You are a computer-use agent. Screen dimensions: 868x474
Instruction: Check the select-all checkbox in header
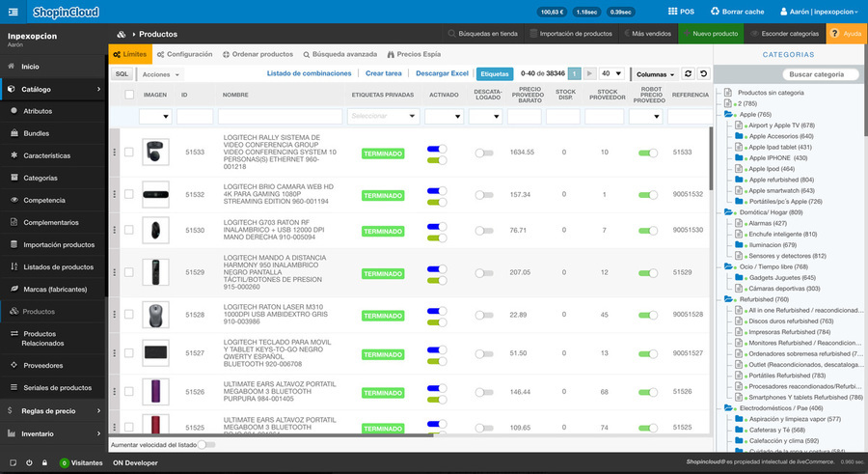(x=129, y=95)
